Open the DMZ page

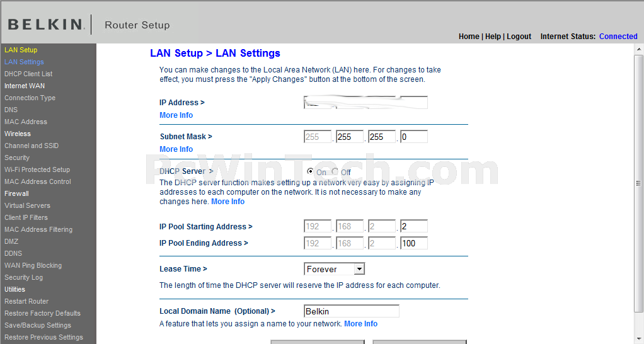(x=11, y=241)
